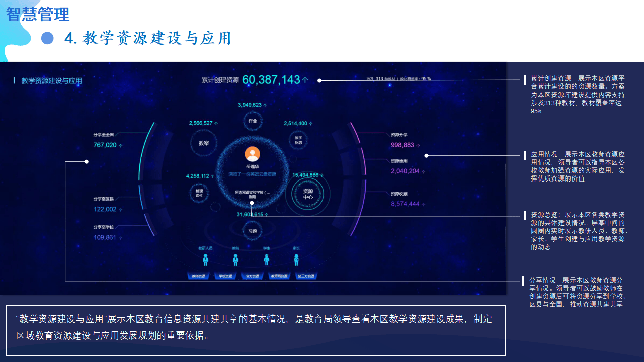This screenshot has width=644, height=362.
Task: Click the 31,603,615 count above 习题
Action: pyautogui.click(x=250, y=214)
